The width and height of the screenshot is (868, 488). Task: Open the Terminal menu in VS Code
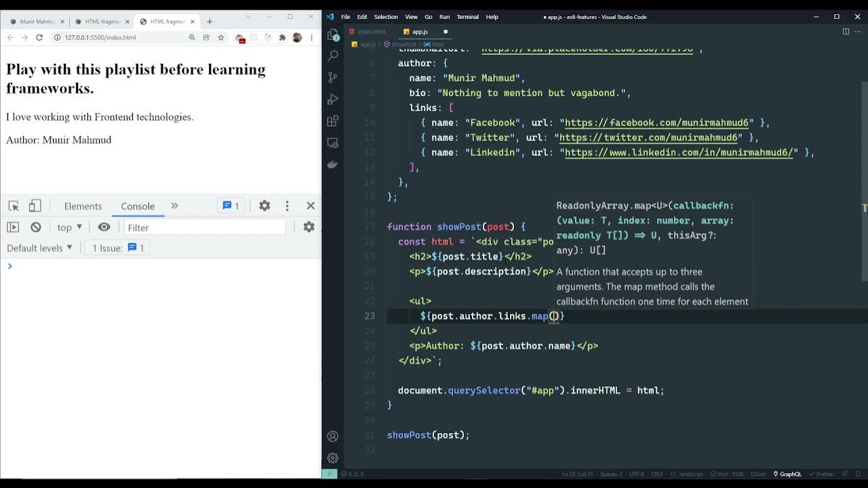467,16
